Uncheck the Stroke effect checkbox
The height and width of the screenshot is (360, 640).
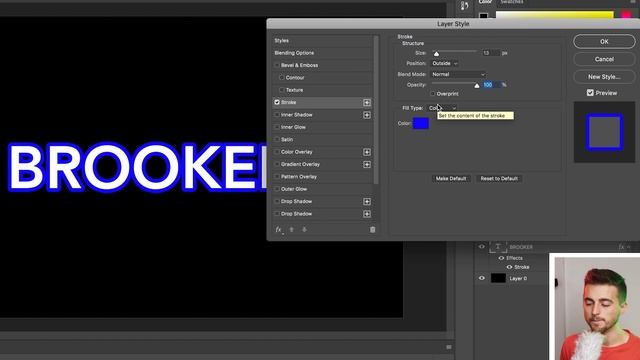click(x=277, y=102)
